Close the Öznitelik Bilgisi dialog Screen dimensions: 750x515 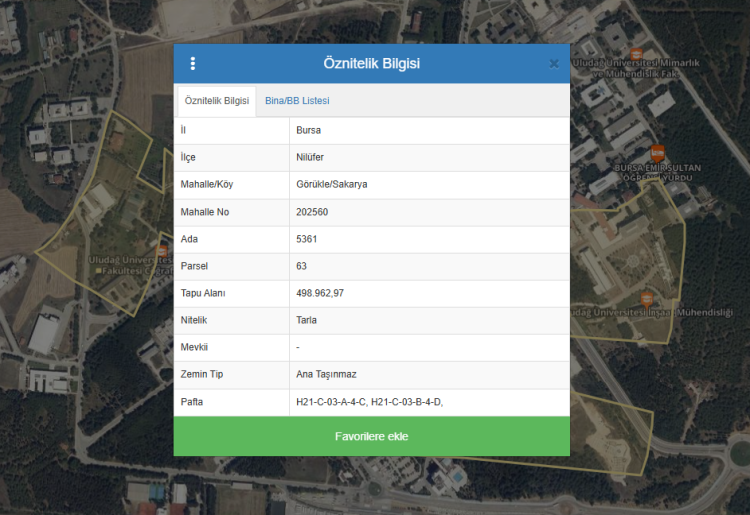pyautogui.click(x=554, y=64)
